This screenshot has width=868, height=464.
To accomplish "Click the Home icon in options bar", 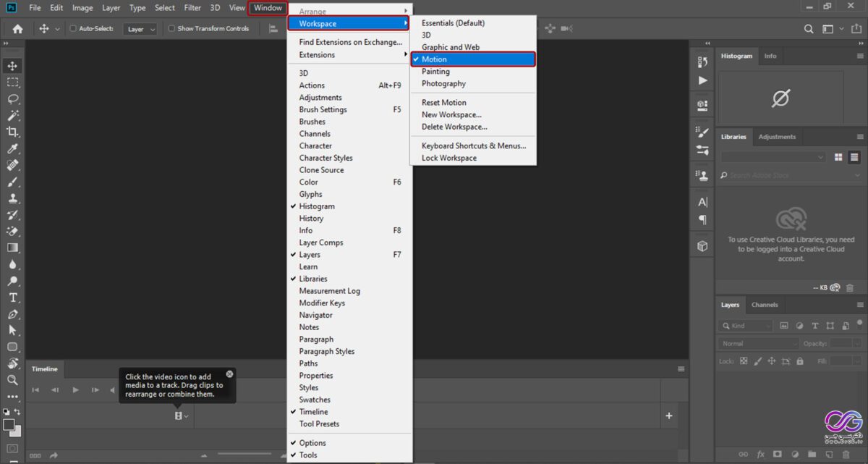I will [17, 29].
